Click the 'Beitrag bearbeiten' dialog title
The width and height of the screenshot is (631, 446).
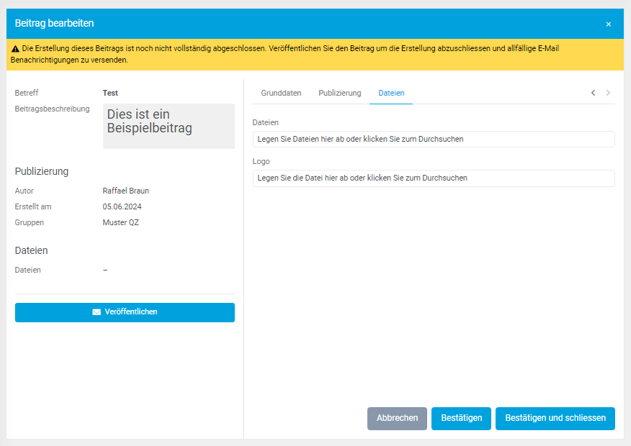54,23
